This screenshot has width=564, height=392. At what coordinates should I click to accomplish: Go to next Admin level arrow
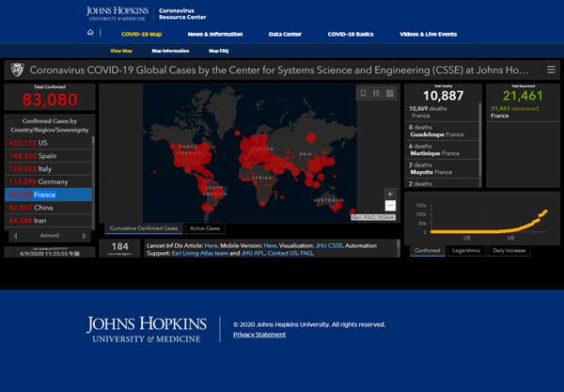coord(85,236)
